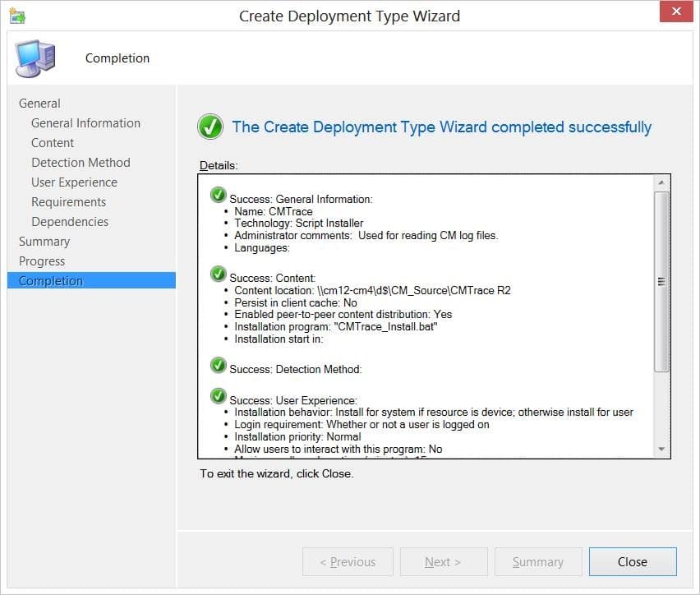
Task: Click the Close button to exit the wizard
Action: pos(632,561)
